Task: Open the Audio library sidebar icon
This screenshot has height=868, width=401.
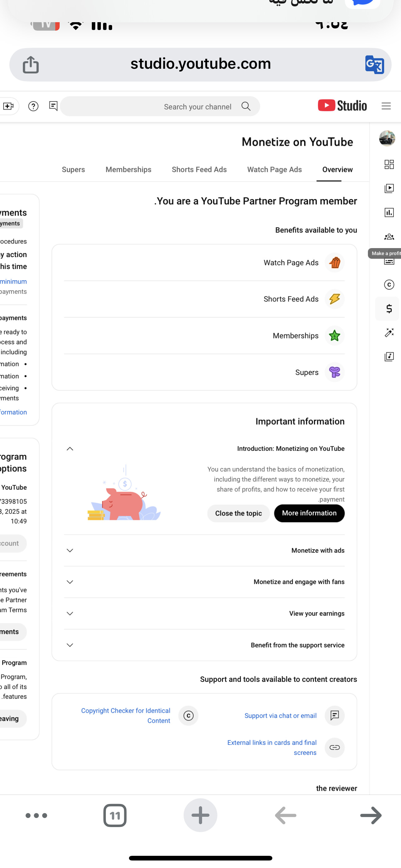Action: [389, 357]
